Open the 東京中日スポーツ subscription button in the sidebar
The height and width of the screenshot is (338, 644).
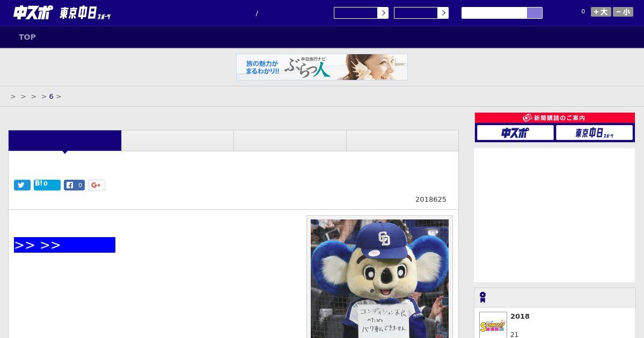pyautogui.click(x=594, y=133)
